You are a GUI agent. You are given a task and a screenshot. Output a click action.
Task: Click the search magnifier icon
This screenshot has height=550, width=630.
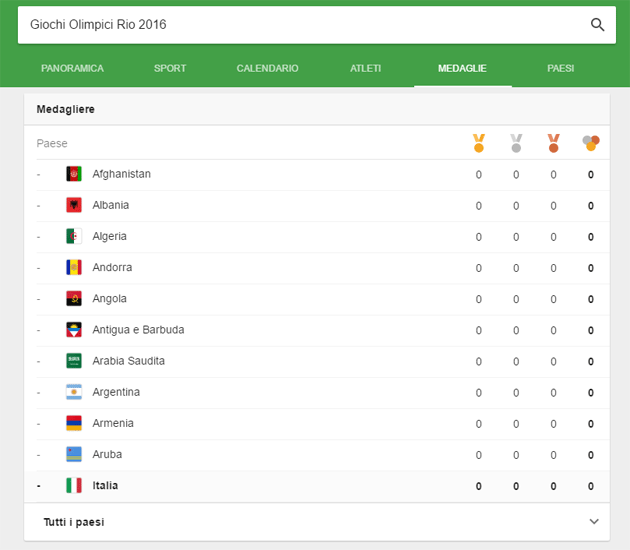click(597, 25)
